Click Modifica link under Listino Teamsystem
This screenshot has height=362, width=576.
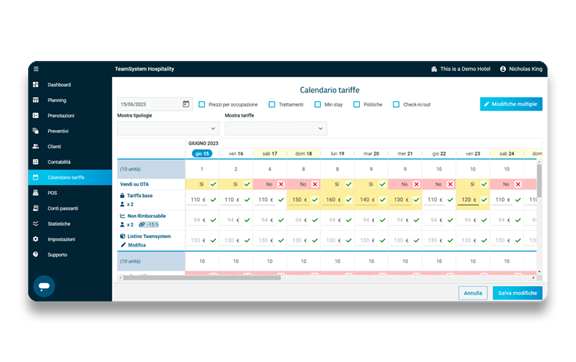[x=137, y=245]
